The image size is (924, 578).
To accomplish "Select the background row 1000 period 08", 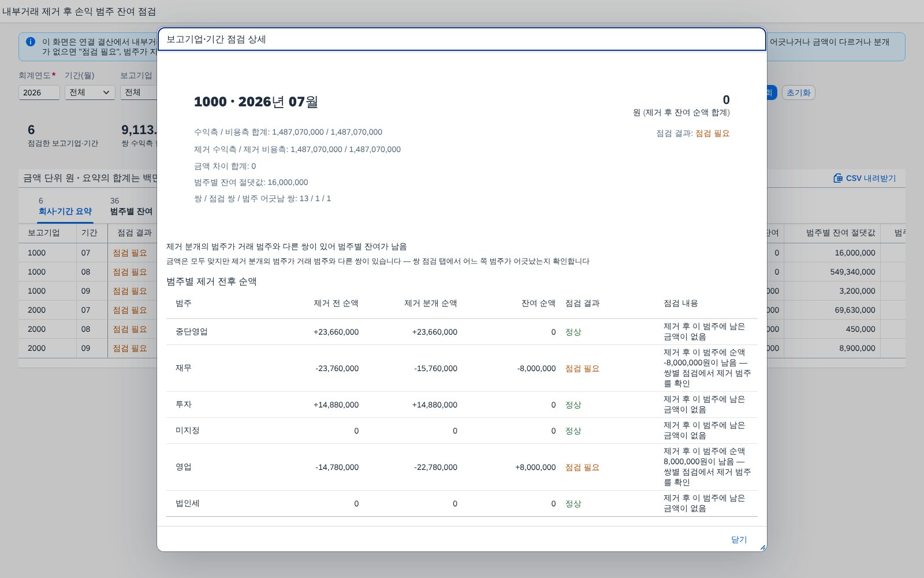I will pos(87,272).
